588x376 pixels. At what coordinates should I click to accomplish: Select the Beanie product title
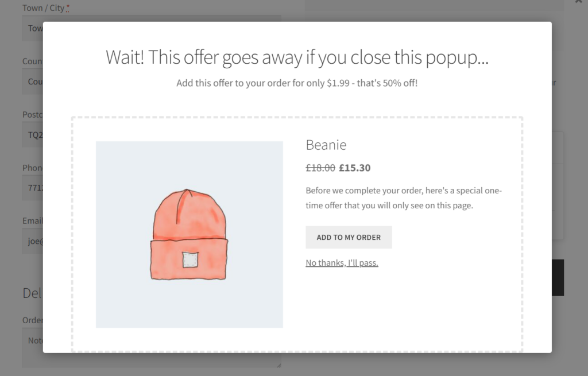point(326,145)
